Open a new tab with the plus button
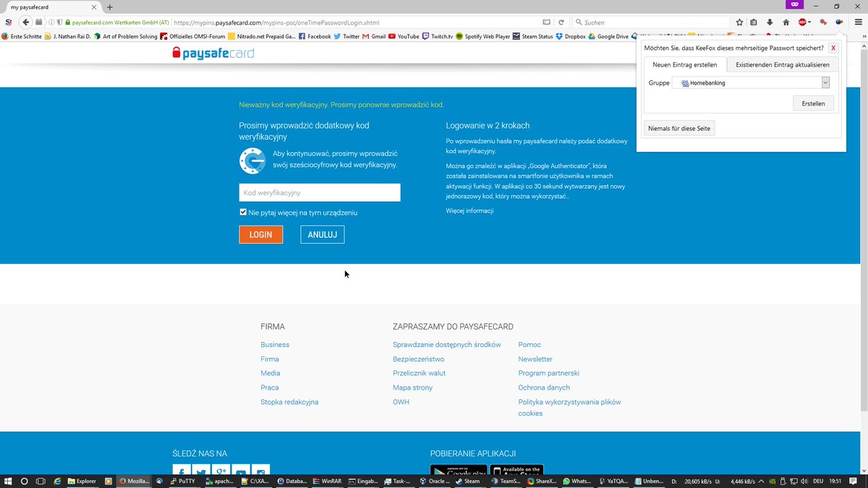 click(x=110, y=7)
